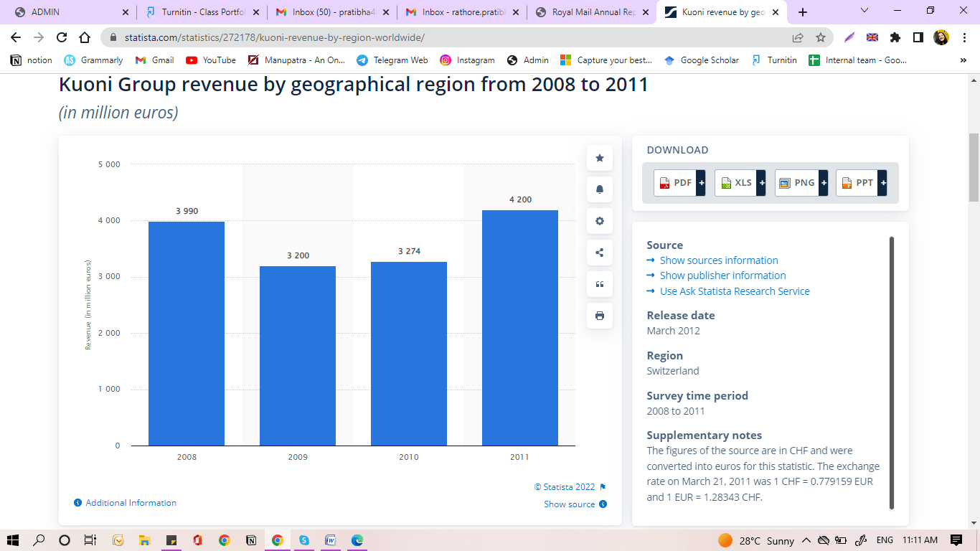Click the share icon next to the chart
This screenshot has height=551, width=980.
599,253
